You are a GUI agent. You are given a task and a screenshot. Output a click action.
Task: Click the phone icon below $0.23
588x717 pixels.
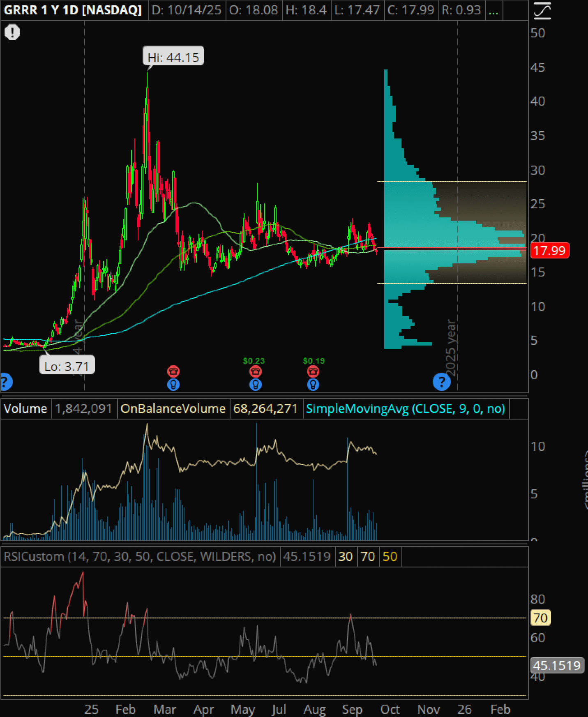[256, 371]
